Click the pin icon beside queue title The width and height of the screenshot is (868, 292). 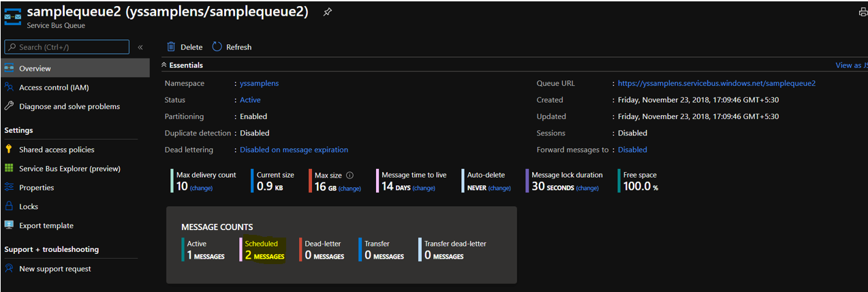tap(327, 12)
